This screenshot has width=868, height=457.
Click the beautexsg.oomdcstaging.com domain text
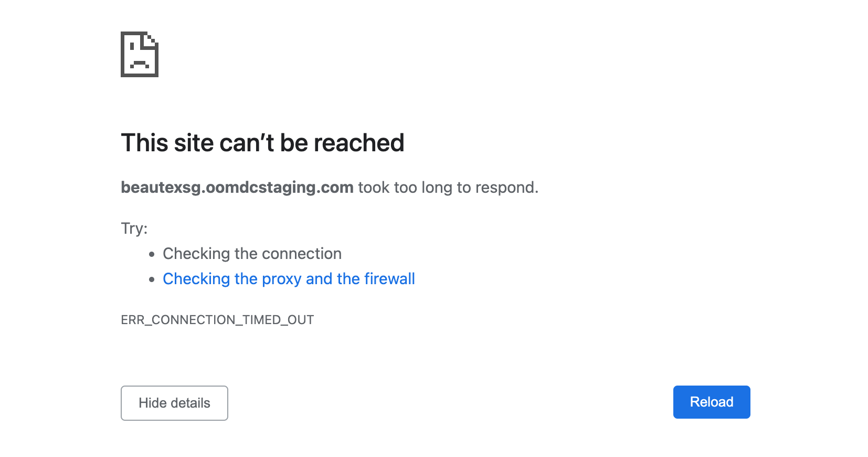(x=237, y=187)
